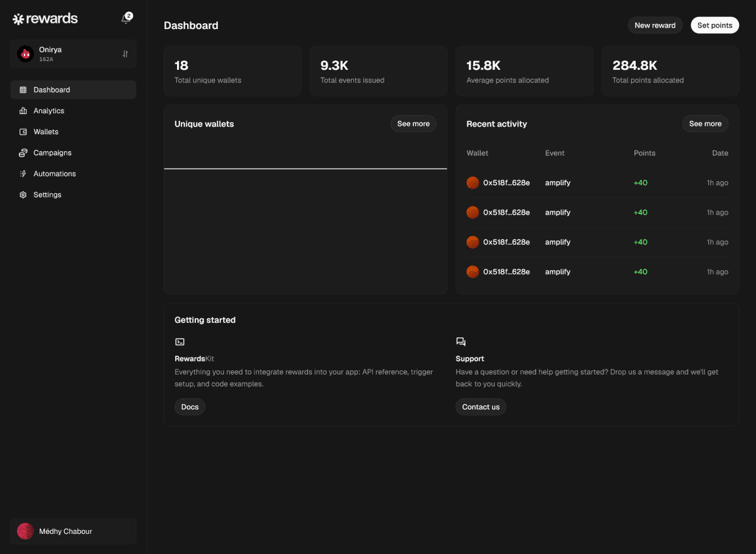Click the Onirya workspace name
Viewport: 756px width, 554px height.
tap(50, 50)
